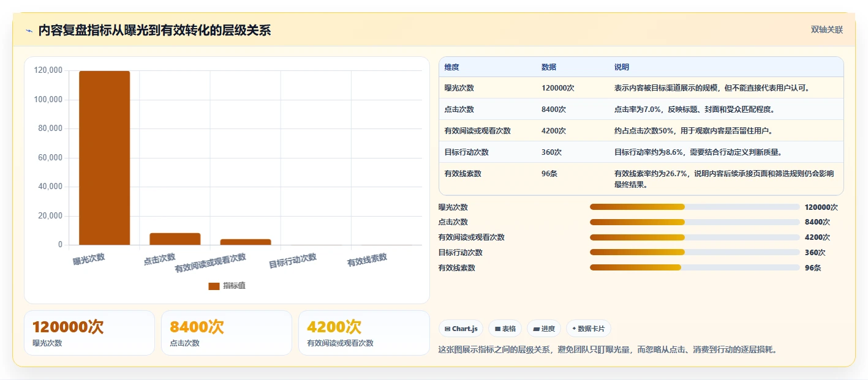Click the 有效线索数 progress bar
The image size is (868, 380).
(695, 267)
